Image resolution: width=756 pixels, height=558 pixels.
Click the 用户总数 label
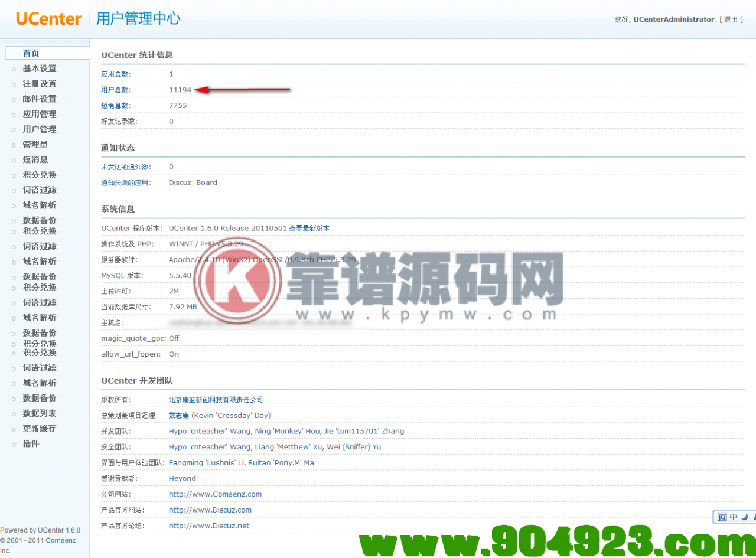[116, 90]
